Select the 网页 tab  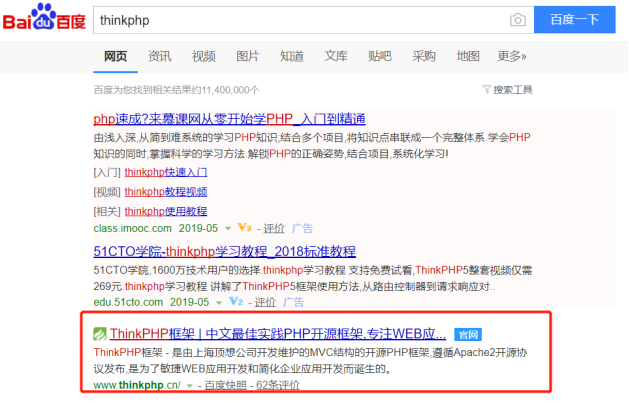pos(116,56)
